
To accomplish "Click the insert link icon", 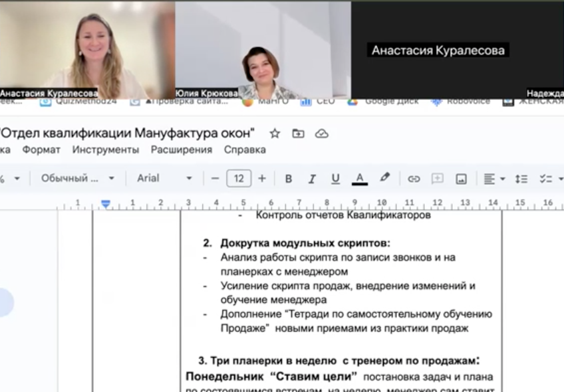I will point(414,179).
